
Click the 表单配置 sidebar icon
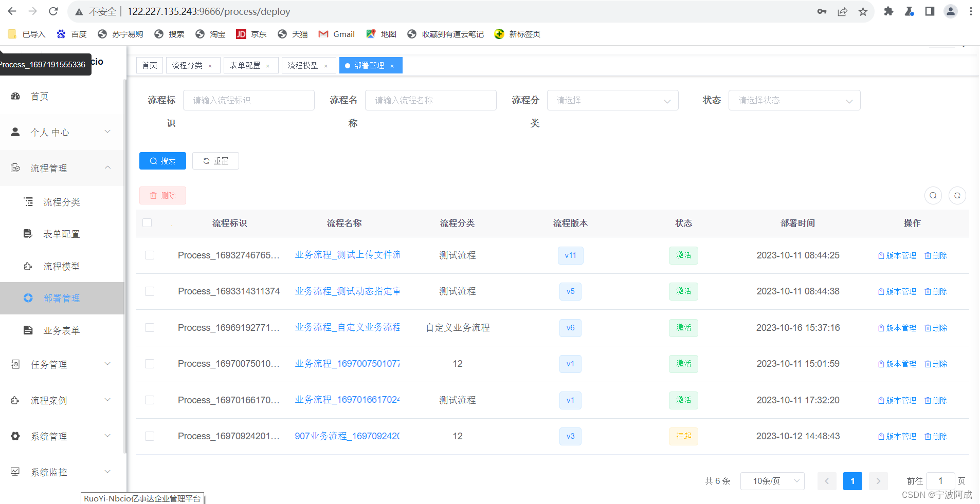tap(28, 234)
